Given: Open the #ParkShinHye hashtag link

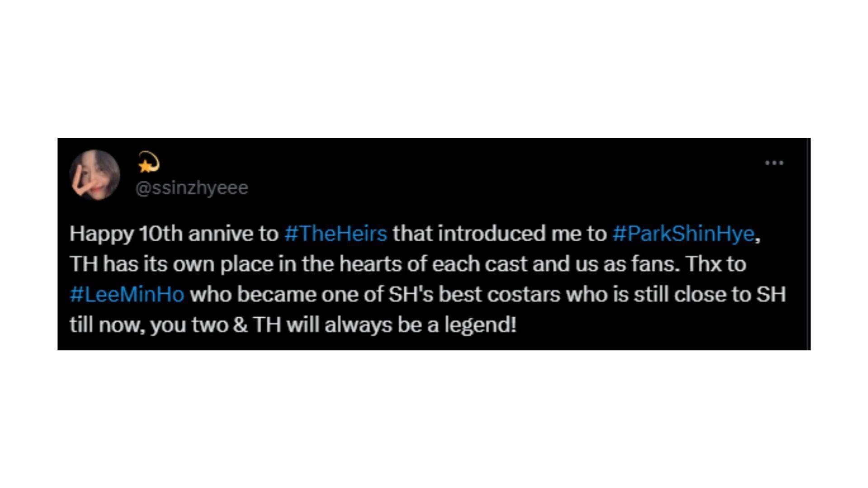Looking at the screenshot, I should pyautogui.click(x=683, y=234).
